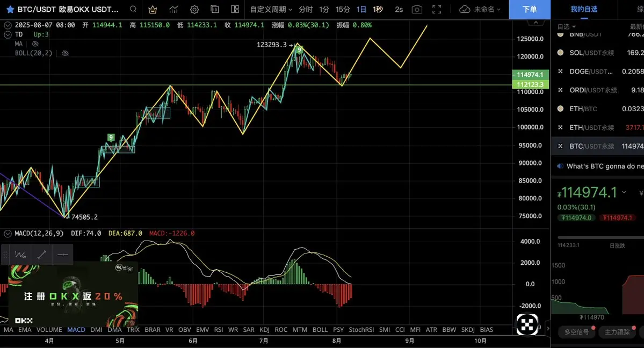
Task: Expand the 自选 watchlist filter dropdown
Action: coord(566,27)
